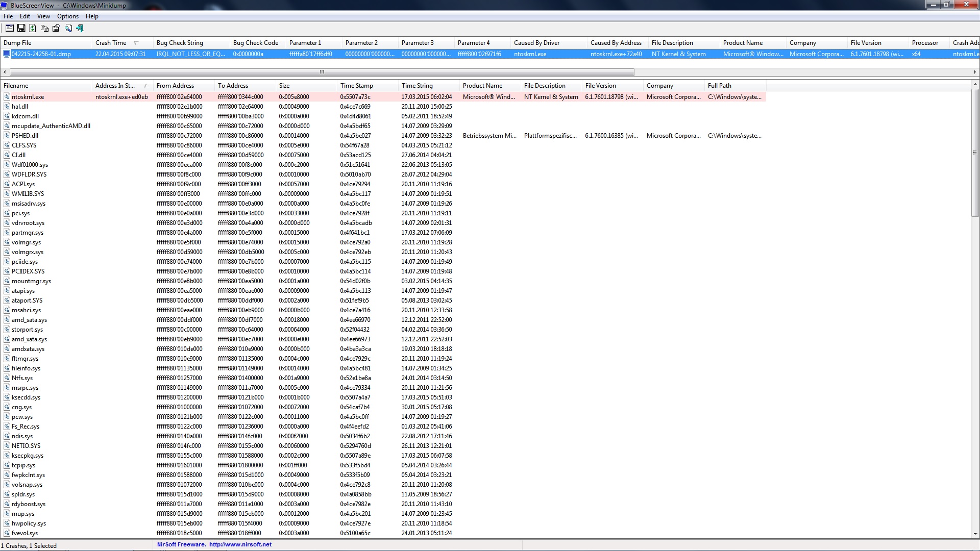Click 'NirSoft Freeware.' status bar label
The height and width of the screenshot is (551, 980).
181,544
